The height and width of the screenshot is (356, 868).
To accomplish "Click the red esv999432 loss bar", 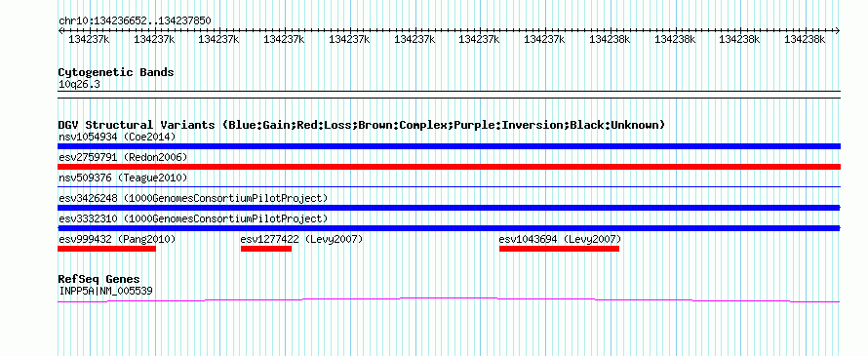I will tap(107, 249).
